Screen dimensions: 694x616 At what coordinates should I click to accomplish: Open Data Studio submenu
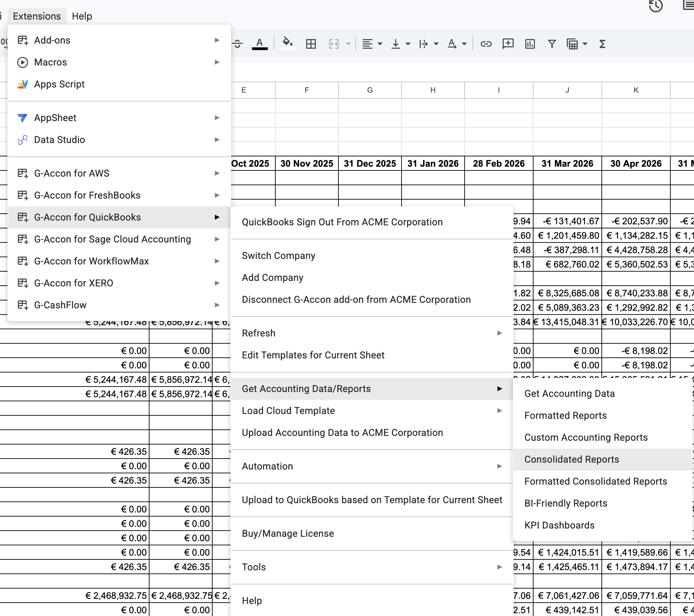pyautogui.click(x=119, y=140)
